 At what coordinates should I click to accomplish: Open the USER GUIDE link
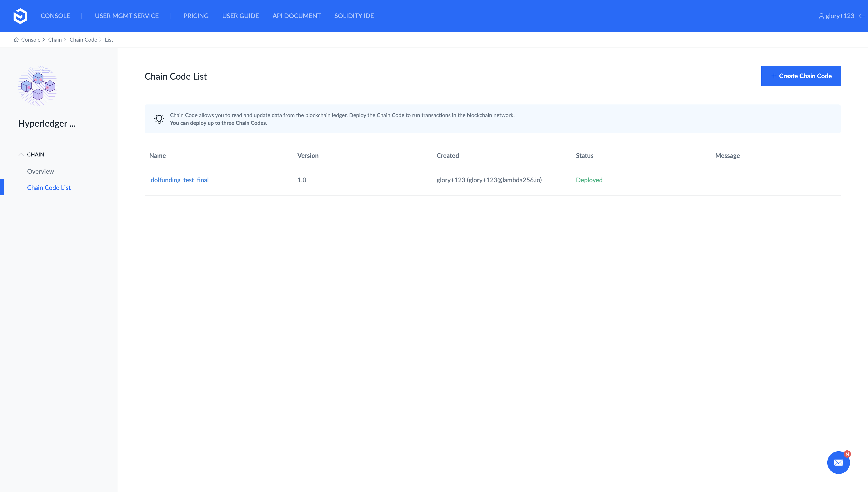241,16
